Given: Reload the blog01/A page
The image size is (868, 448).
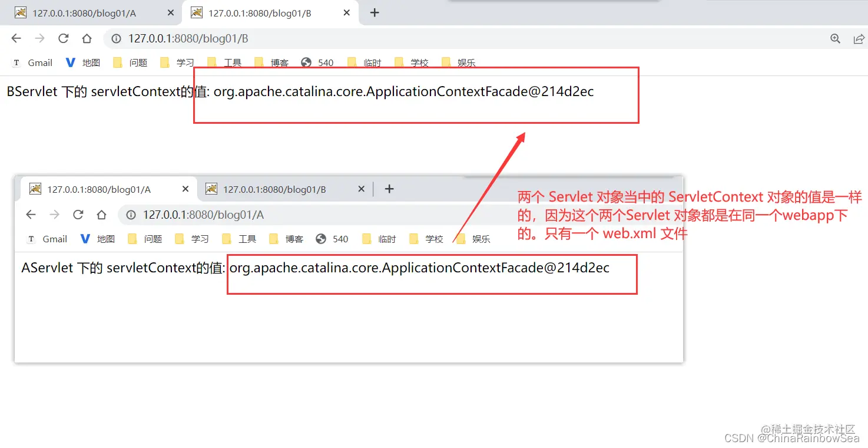Looking at the screenshot, I should click(78, 215).
